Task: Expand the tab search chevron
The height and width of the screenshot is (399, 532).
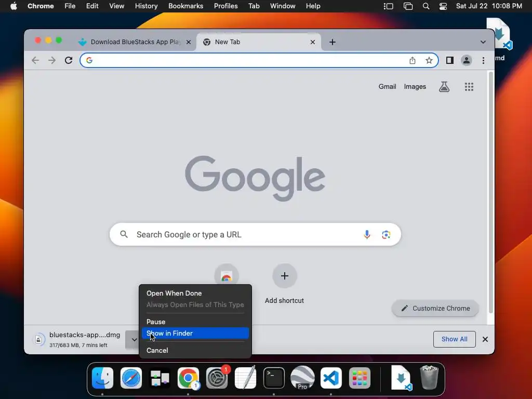Action: pyautogui.click(x=483, y=42)
